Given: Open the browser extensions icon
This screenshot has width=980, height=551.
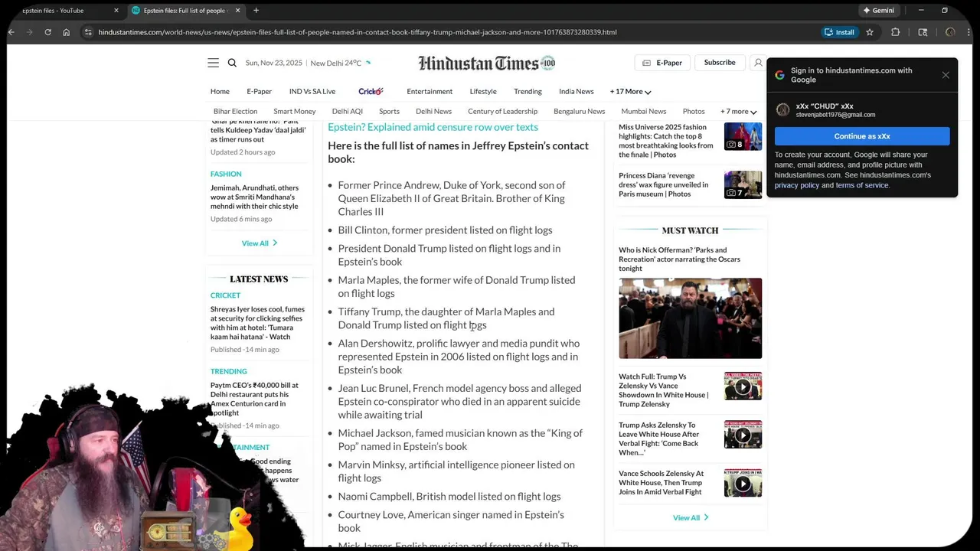Looking at the screenshot, I should tap(895, 32).
